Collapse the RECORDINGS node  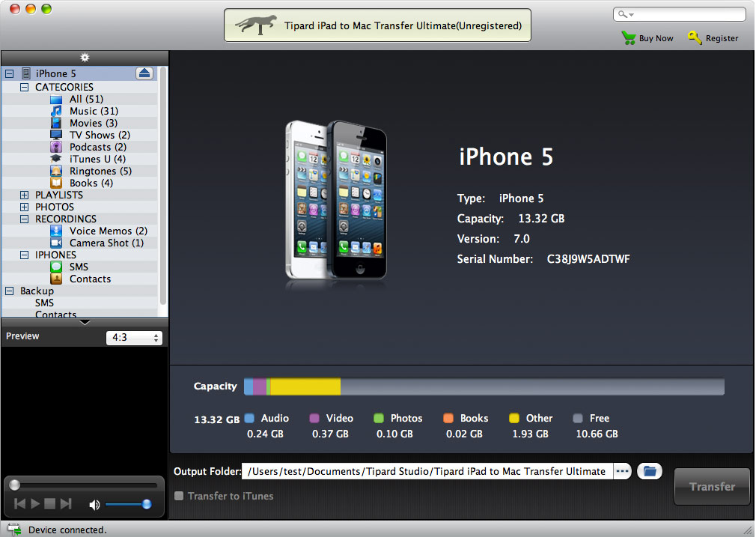tap(24, 219)
